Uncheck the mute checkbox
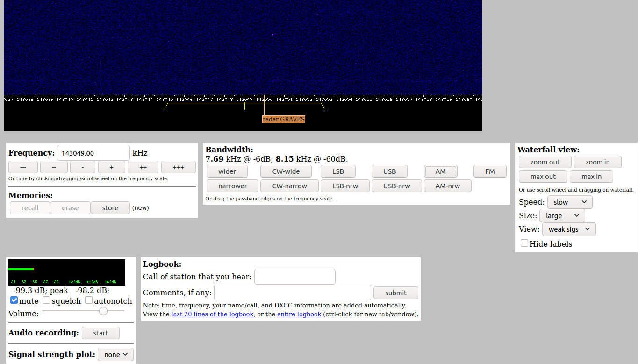 pos(14,300)
